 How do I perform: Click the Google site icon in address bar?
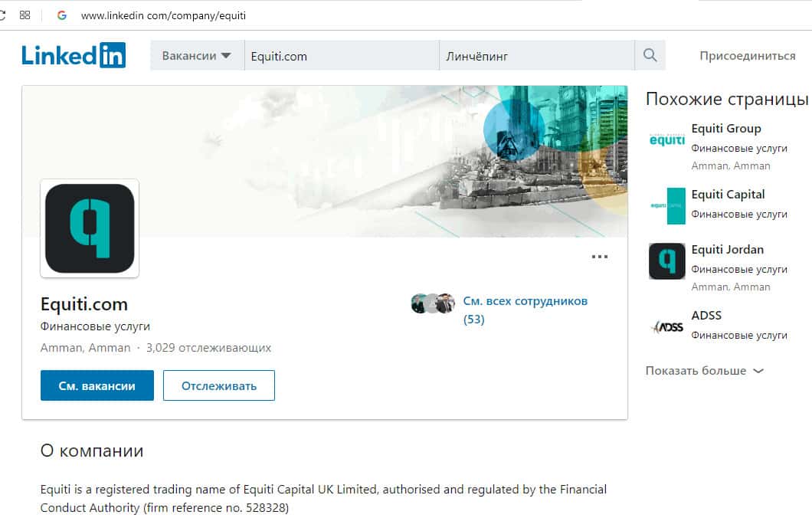[61, 15]
